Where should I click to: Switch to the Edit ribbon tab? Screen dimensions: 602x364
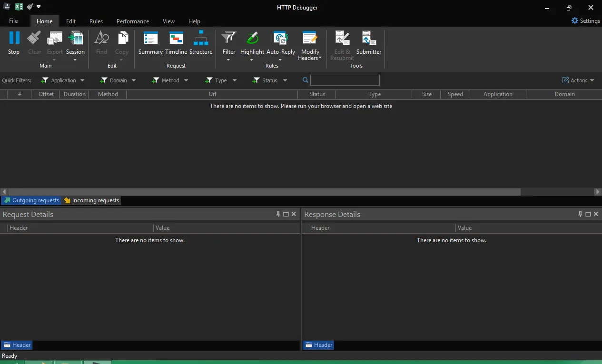tap(71, 21)
